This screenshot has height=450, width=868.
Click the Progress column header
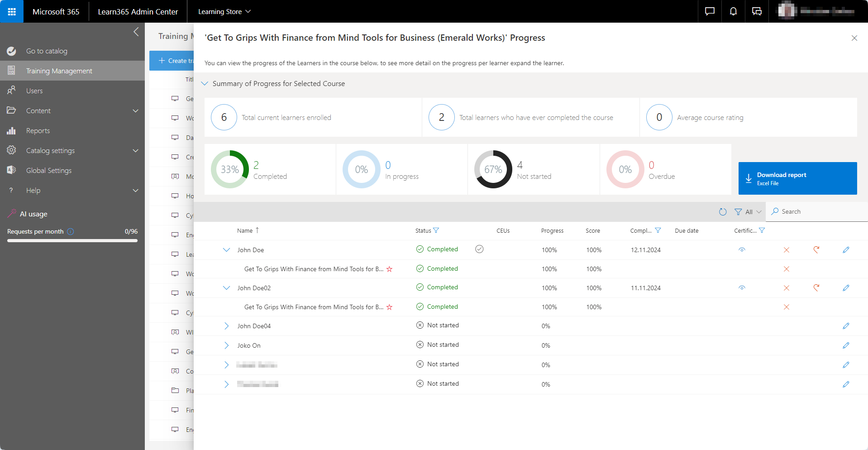point(552,230)
